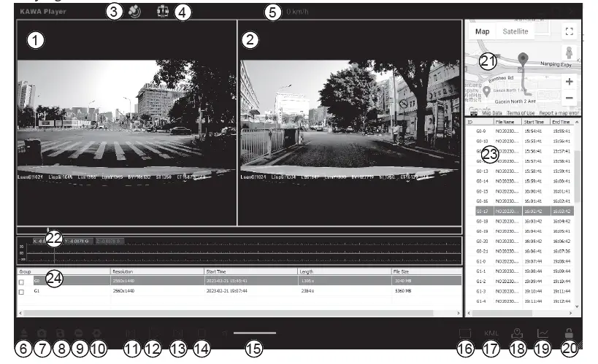Click the group table scroll left arrow
The image size is (598, 364).
(20, 313)
